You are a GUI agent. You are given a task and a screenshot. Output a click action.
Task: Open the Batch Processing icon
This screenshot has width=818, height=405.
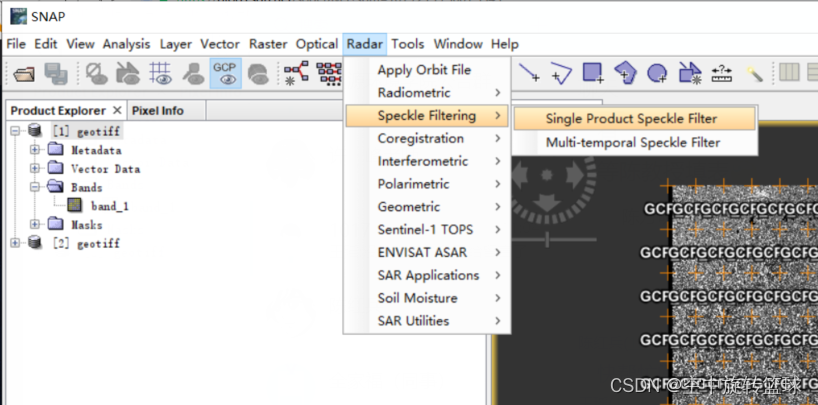(x=329, y=74)
